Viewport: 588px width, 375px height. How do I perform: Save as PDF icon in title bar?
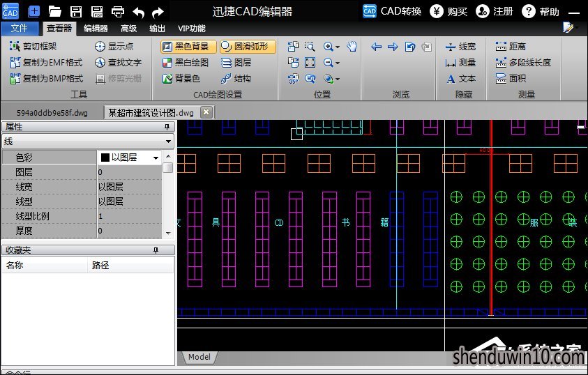click(x=97, y=12)
